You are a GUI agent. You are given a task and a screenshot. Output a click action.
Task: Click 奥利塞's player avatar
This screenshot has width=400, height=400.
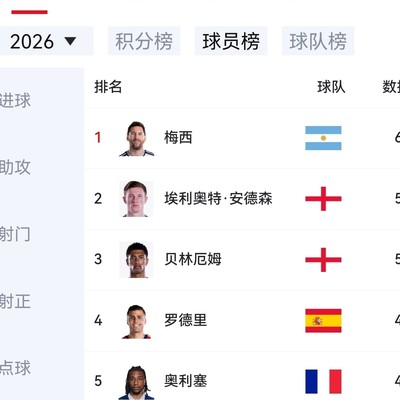click(137, 382)
